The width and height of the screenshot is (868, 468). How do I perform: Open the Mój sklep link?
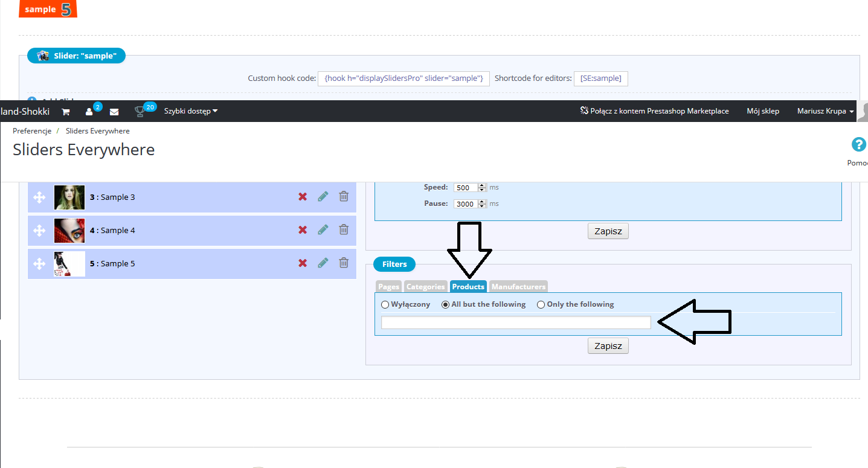click(x=763, y=111)
